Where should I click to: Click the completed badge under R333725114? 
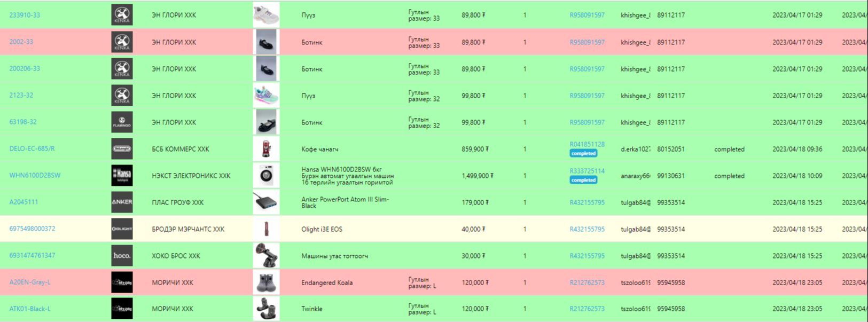point(583,180)
